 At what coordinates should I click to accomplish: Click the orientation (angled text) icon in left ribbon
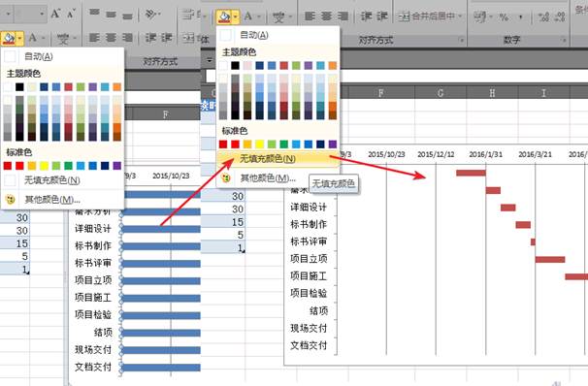click(150, 15)
